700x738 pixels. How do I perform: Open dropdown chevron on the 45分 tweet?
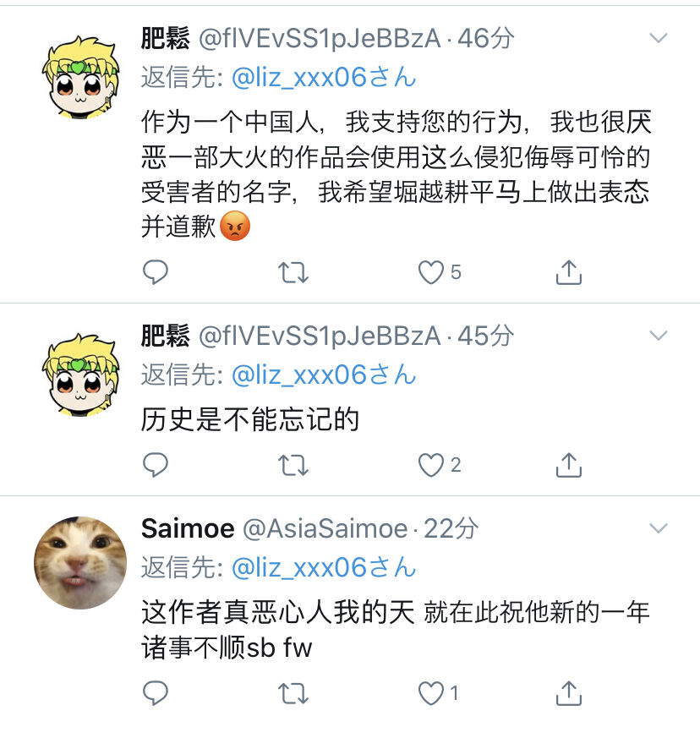tap(658, 335)
